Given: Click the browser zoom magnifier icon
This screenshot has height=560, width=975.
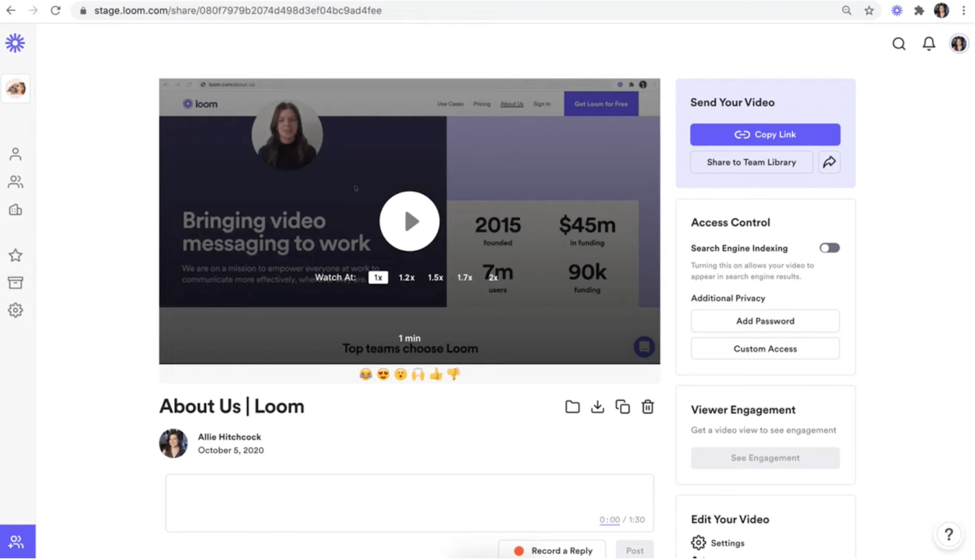Looking at the screenshot, I should point(846,10).
